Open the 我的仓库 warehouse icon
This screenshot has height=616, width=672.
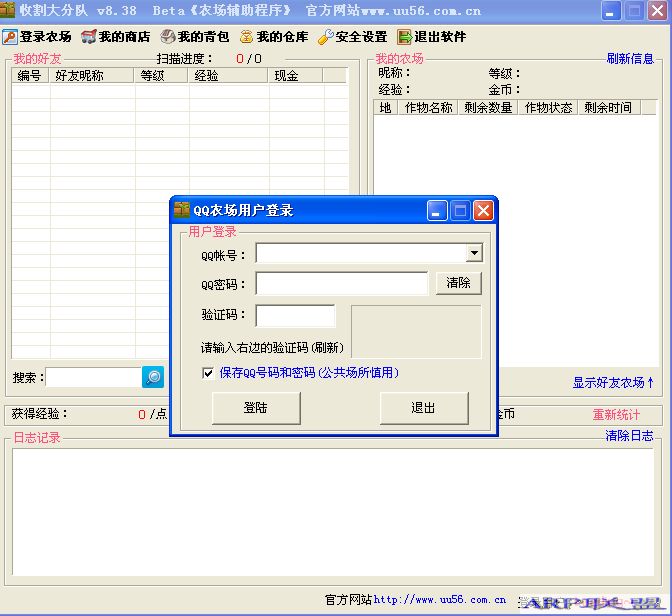click(x=246, y=37)
